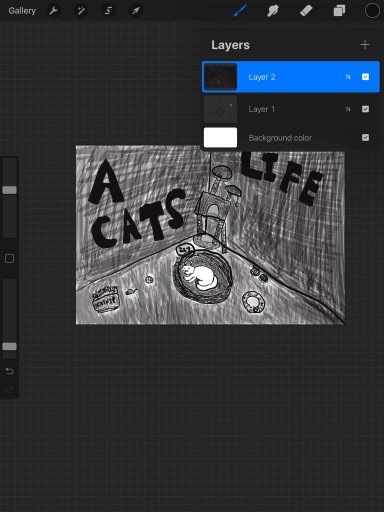The image size is (384, 512).
Task: Open the Actions wrench menu
Action: click(x=53, y=11)
